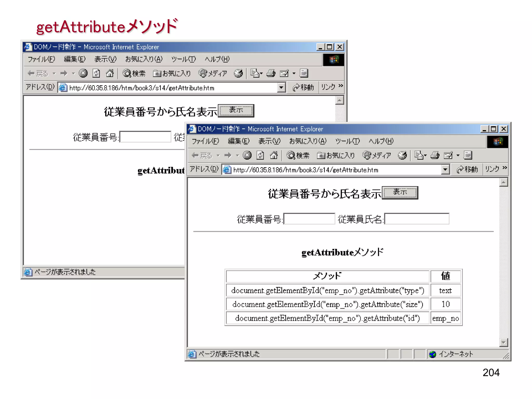Click IE icon in front window title bar

tap(192, 129)
